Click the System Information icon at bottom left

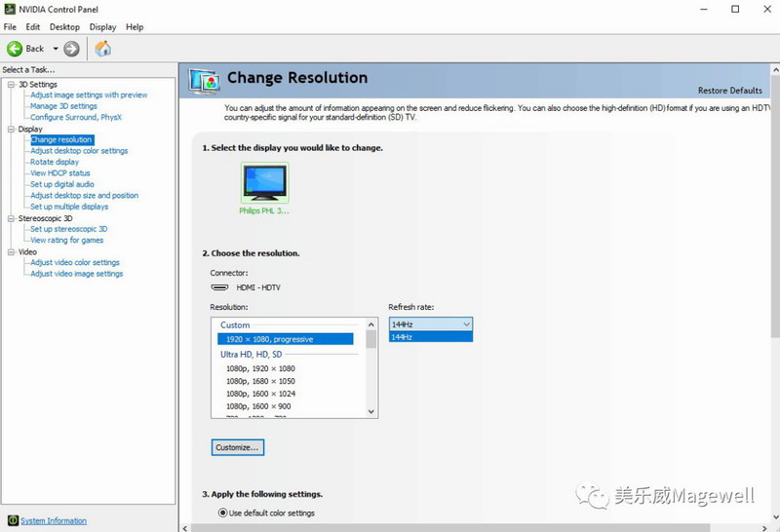click(13, 521)
